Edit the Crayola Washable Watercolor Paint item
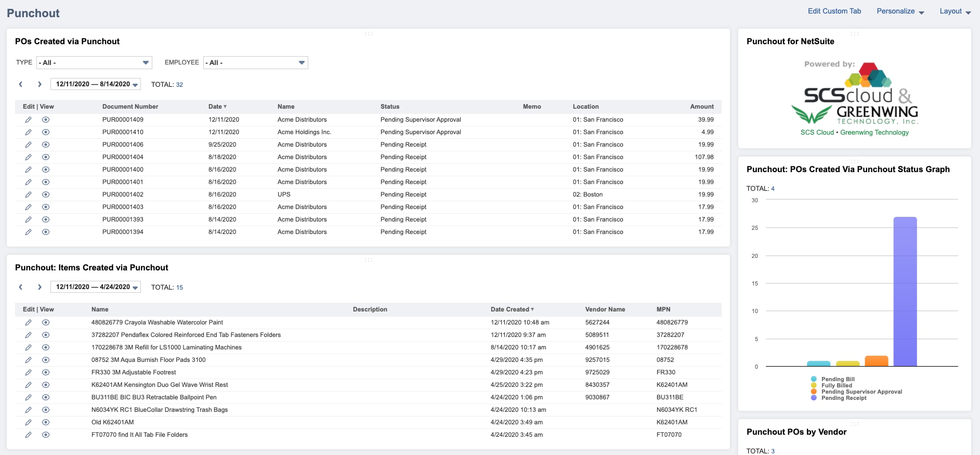This screenshot has height=455, width=980. (x=28, y=322)
